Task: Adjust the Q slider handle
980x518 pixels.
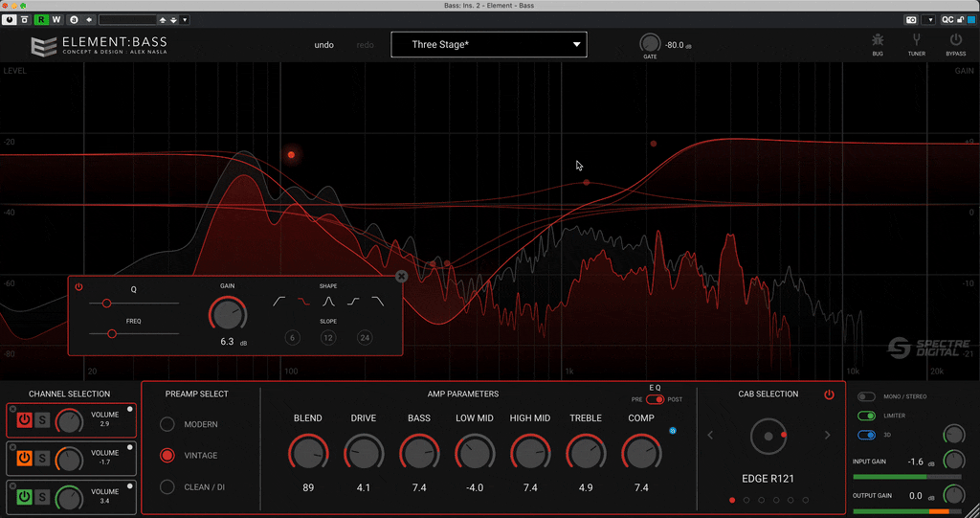Action: pyautogui.click(x=107, y=304)
